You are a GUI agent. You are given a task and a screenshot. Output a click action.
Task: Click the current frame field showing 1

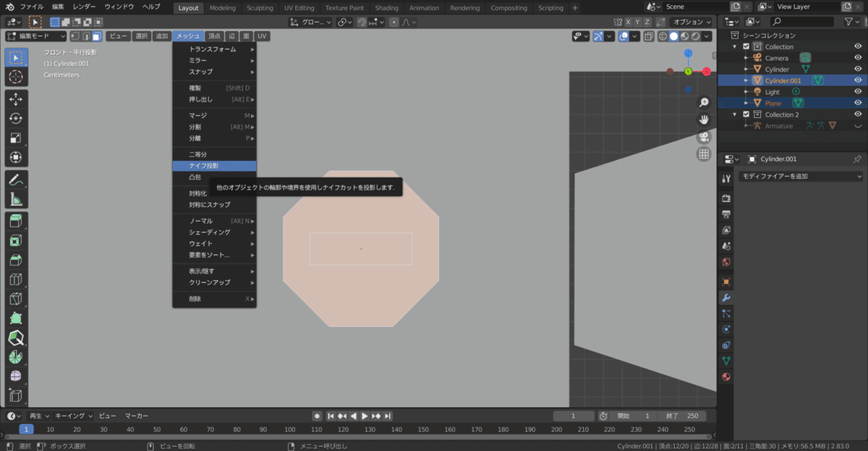[574, 416]
